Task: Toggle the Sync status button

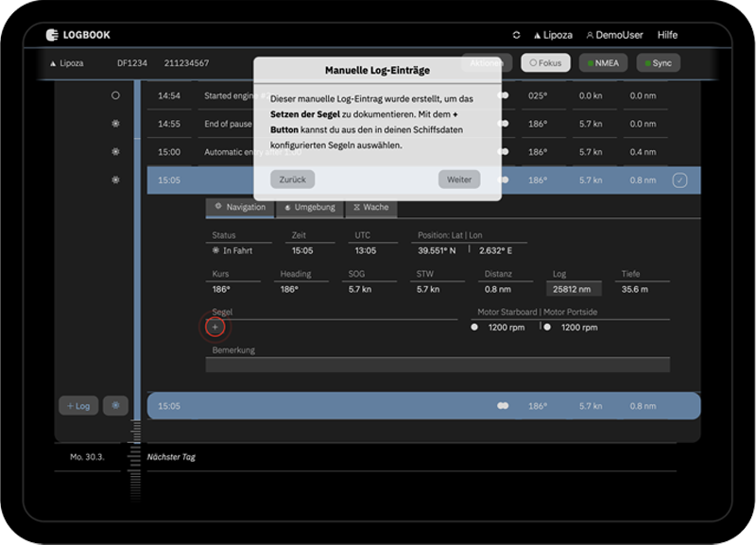Action: tap(656, 63)
